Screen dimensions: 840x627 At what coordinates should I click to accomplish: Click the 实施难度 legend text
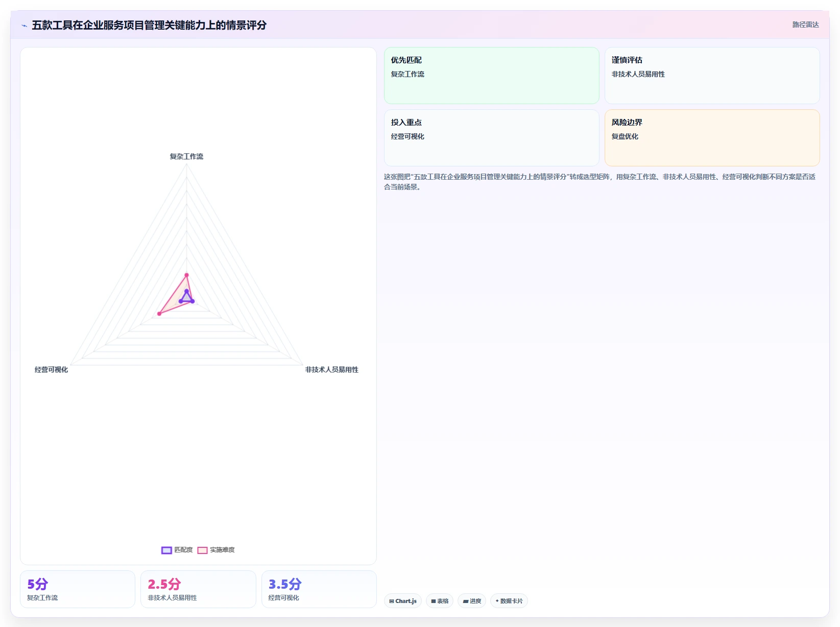click(223, 550)
